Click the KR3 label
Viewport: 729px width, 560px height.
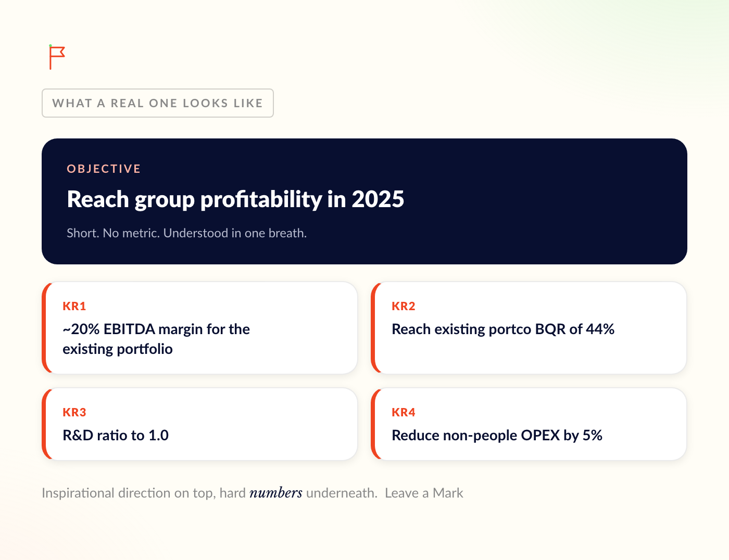pos(74,412)
